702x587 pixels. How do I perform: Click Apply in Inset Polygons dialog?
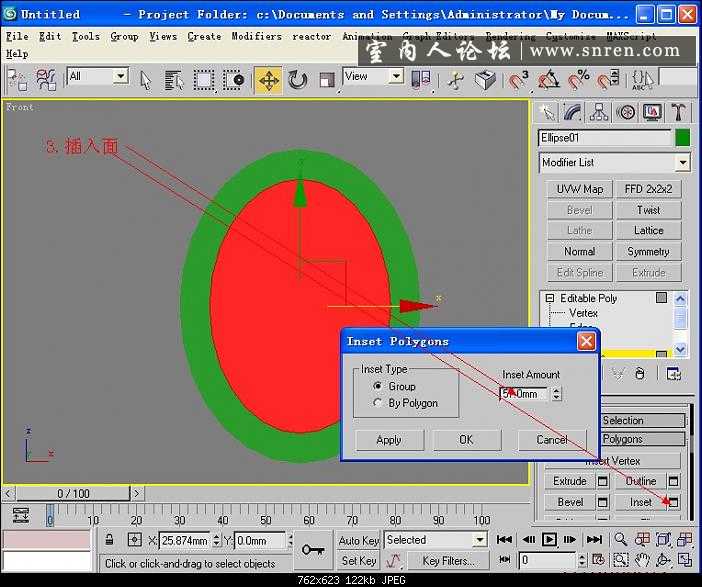[389, 440]
